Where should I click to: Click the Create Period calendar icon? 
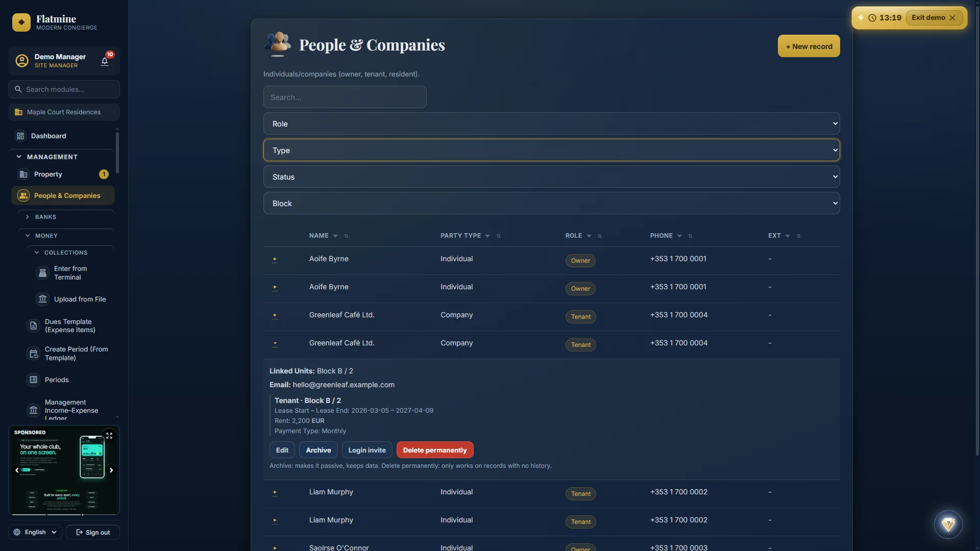click(x=34, y=354)
